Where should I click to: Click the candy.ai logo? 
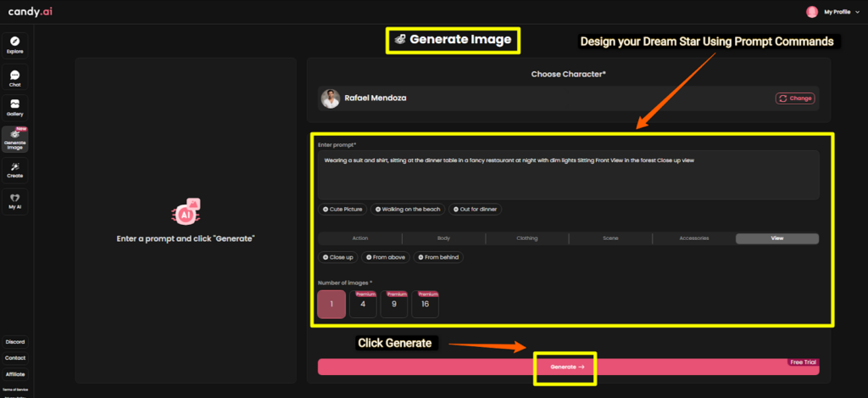[31, 11]
